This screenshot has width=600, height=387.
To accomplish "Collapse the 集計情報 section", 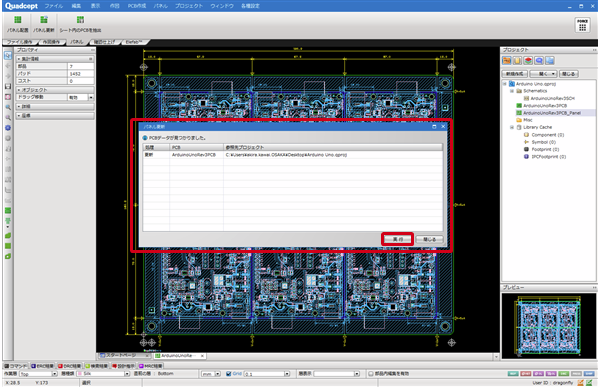I will click(19, 59).
